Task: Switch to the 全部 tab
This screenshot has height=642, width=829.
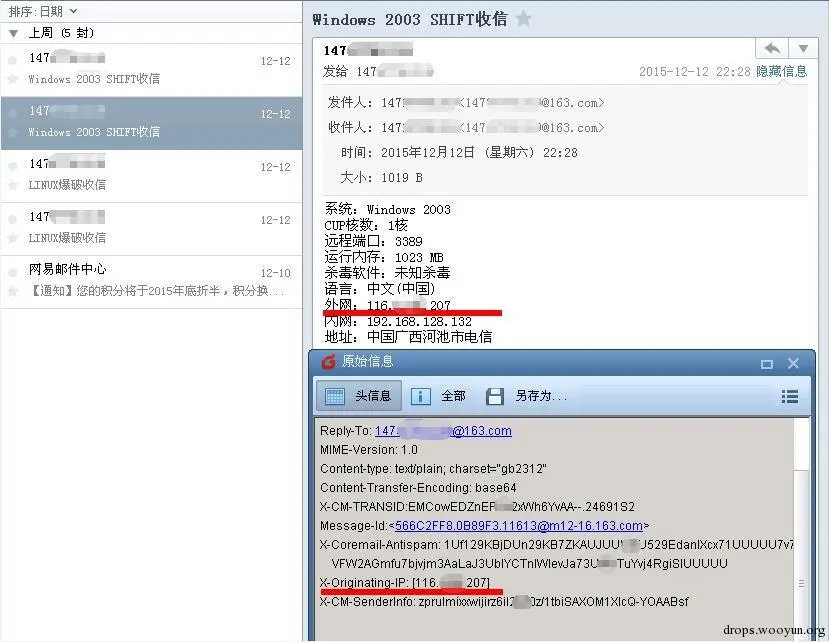Action: pos(439,396)
